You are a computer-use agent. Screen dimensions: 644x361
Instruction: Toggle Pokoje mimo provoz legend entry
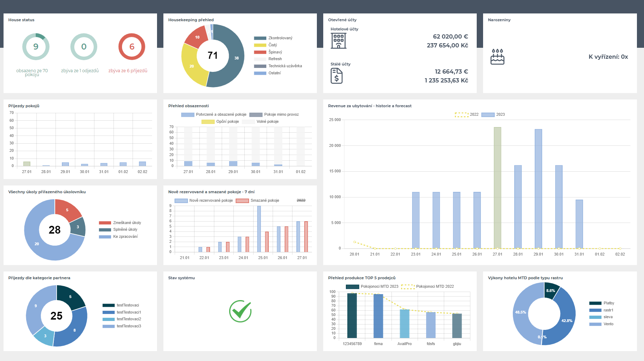coord(274,114)
